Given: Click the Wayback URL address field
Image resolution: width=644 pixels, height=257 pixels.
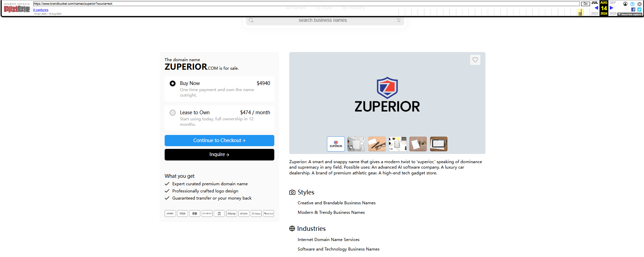Looking at the screenshot, I should click(307, 4).
